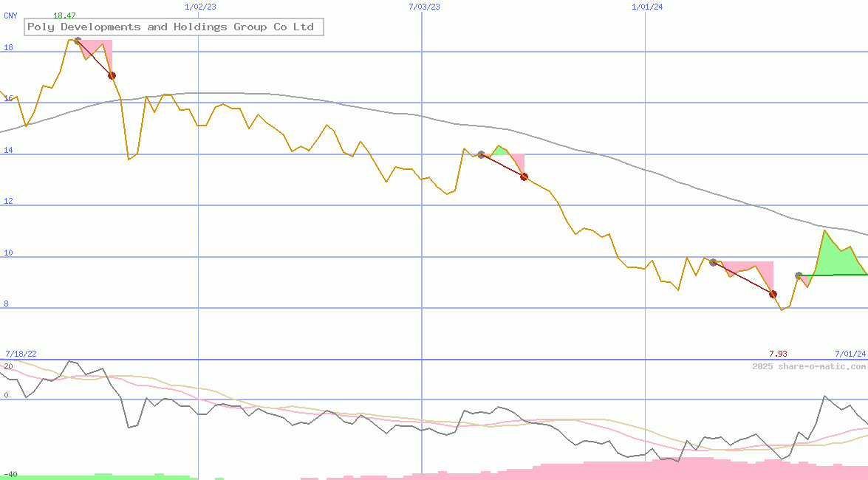Click the 7/18/22 start date label
This screenshot has width=868, height=480.
tap(21, 354)
